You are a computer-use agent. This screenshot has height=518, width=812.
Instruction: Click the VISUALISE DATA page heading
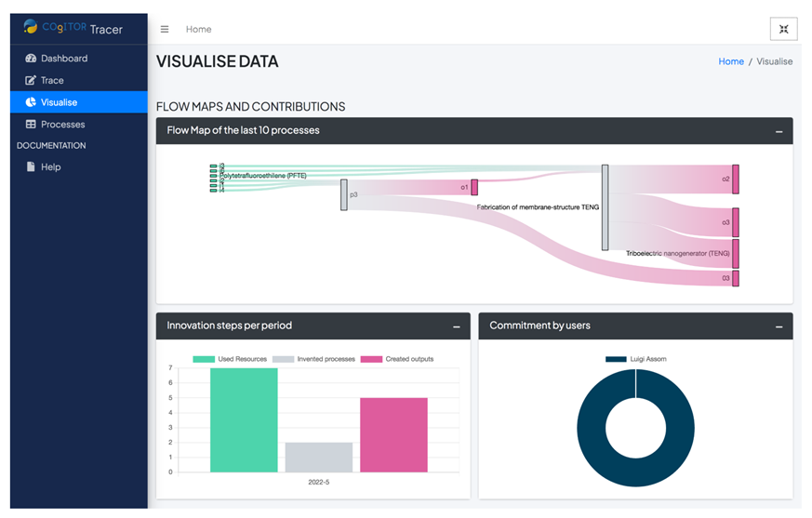(218, 61)
